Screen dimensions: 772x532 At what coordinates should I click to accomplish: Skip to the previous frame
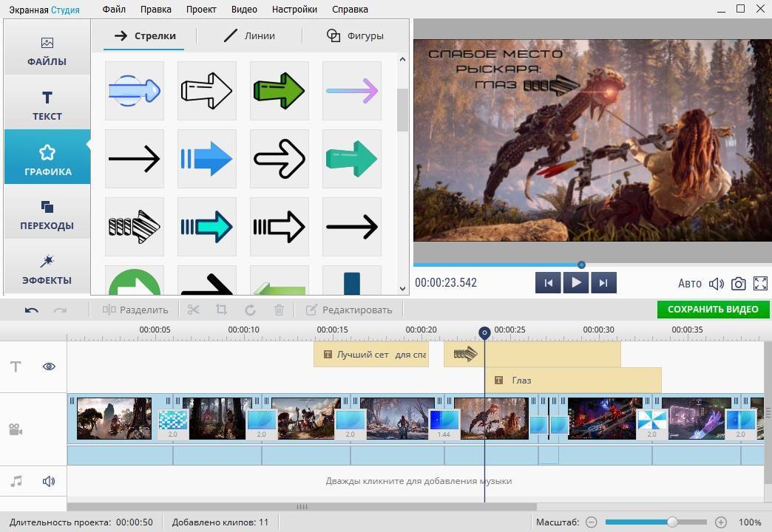pyautogui.click(x=548, y=283)
